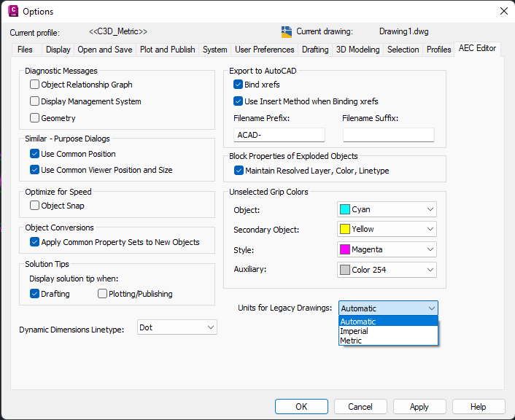Click the yellow Secondary Object swatch

(x=345, y=229)
